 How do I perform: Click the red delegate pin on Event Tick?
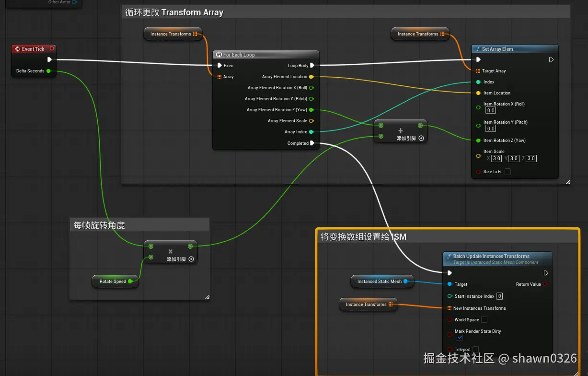pos(52,48)
